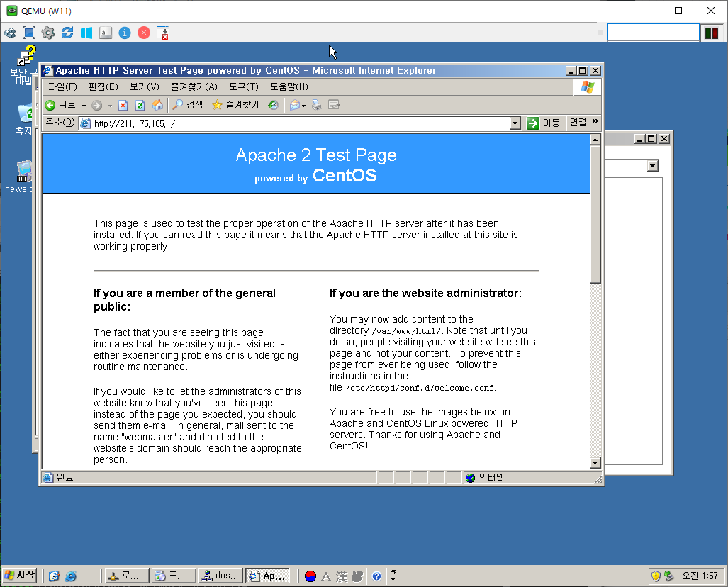The height and width of the screenshot is (587, 728).
Task: Switch to the Ap... taskbar button
Action: (x=267, y=576)
